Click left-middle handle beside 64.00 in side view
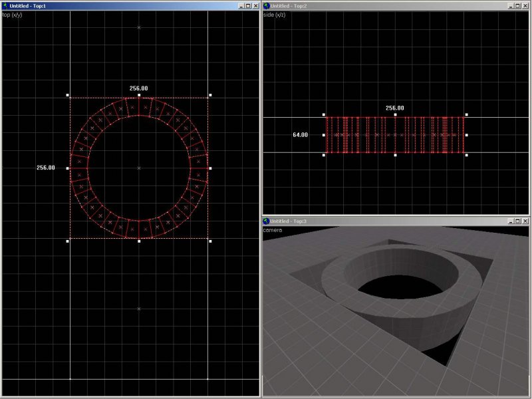Screen dimensions: 532x399 (x=324, y=135)
